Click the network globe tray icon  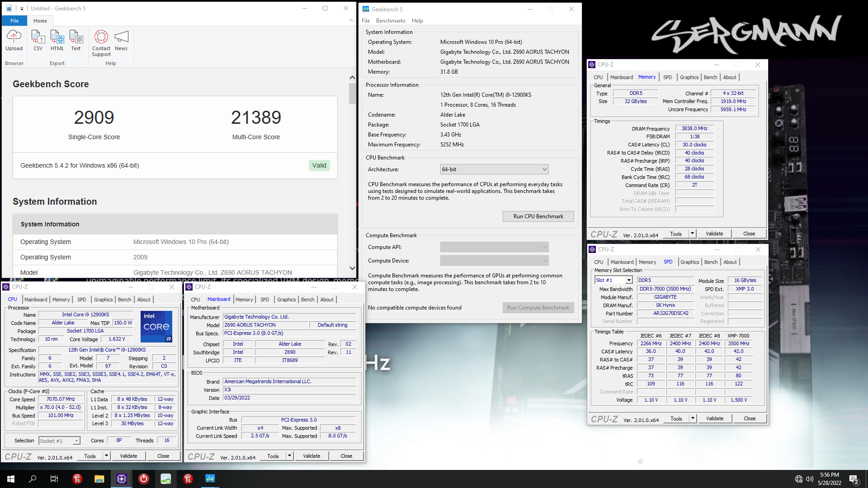click(x=799, y=479)
